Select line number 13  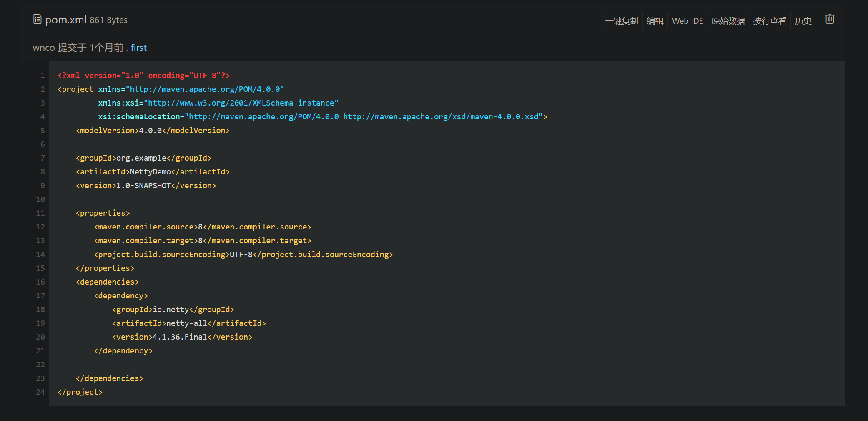pyautogui.click(x=40, y=241)
